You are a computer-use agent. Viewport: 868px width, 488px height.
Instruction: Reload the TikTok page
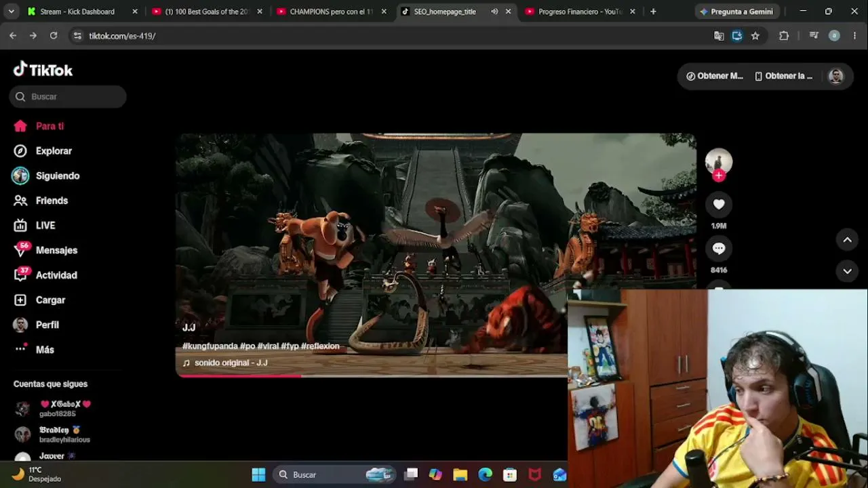click(54, 36)
